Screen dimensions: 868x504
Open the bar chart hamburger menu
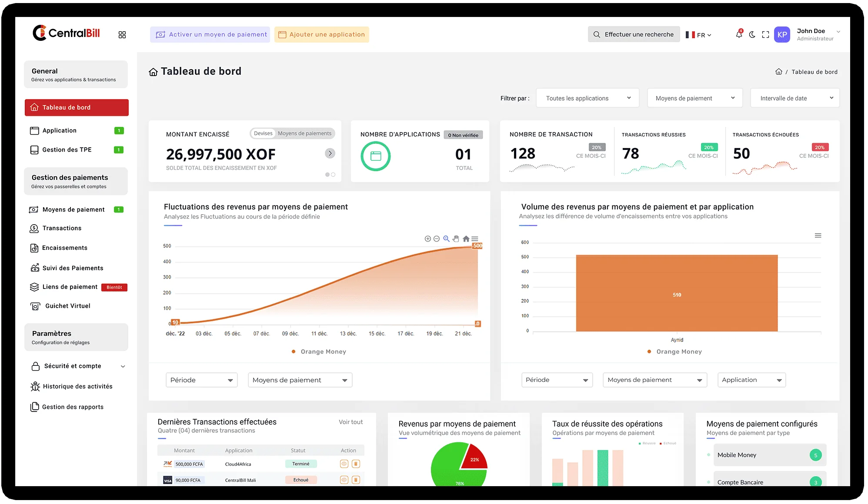[818, 235]
